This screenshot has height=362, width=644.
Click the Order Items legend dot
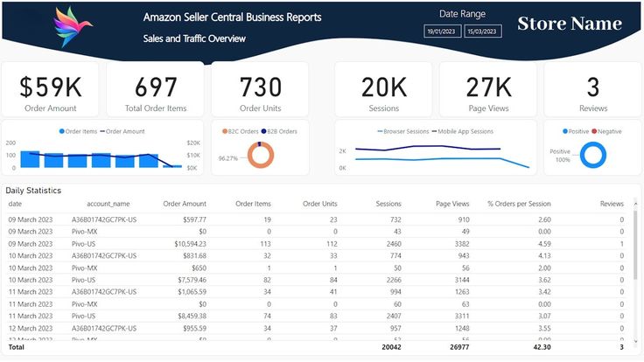point(61,131)
